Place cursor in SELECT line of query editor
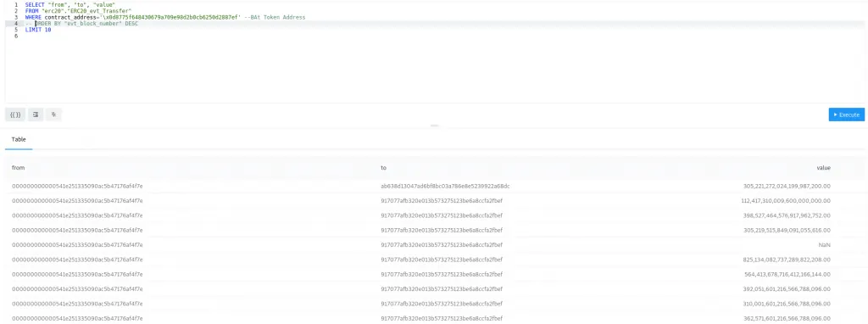Screen dimensions: 868x324 point(70,4)
